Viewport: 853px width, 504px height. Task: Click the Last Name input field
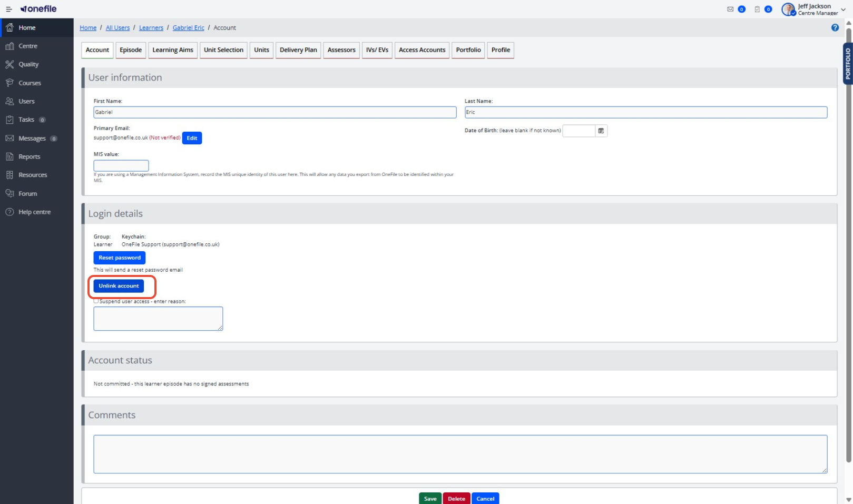pyautogui.click(x=646, y=112)
